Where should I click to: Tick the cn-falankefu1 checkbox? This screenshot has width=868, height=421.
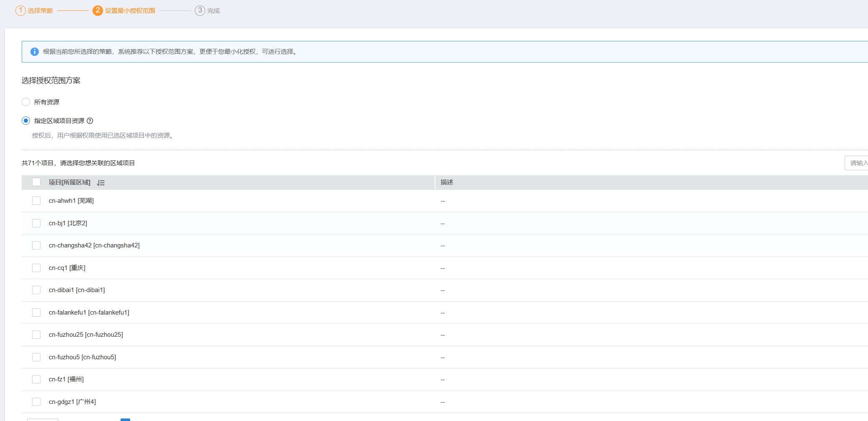click(36, 313)
